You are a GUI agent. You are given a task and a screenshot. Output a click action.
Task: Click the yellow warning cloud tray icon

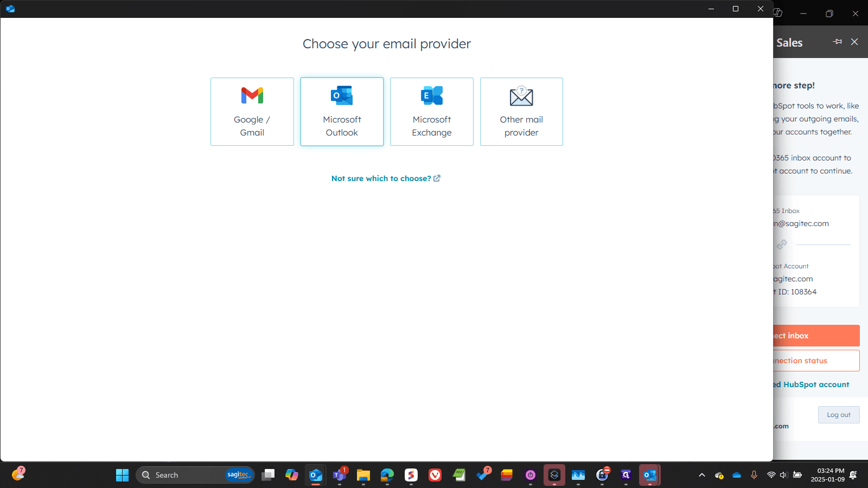[719, 475]
